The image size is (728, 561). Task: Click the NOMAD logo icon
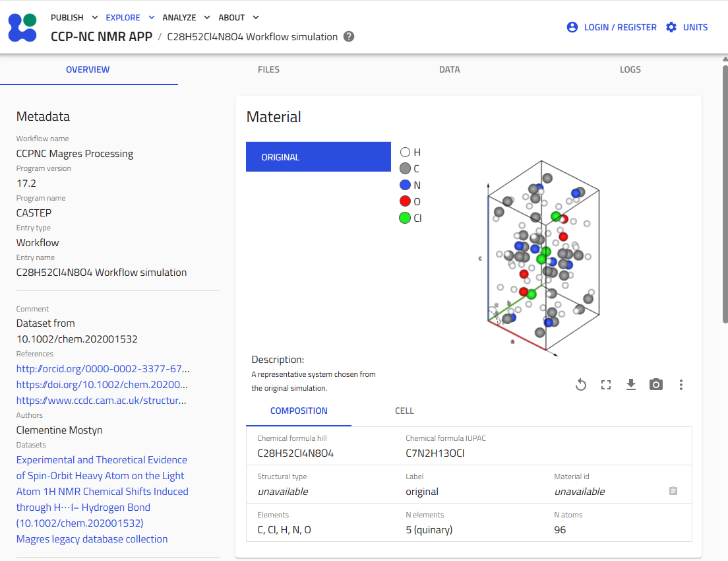click(22, 28)
